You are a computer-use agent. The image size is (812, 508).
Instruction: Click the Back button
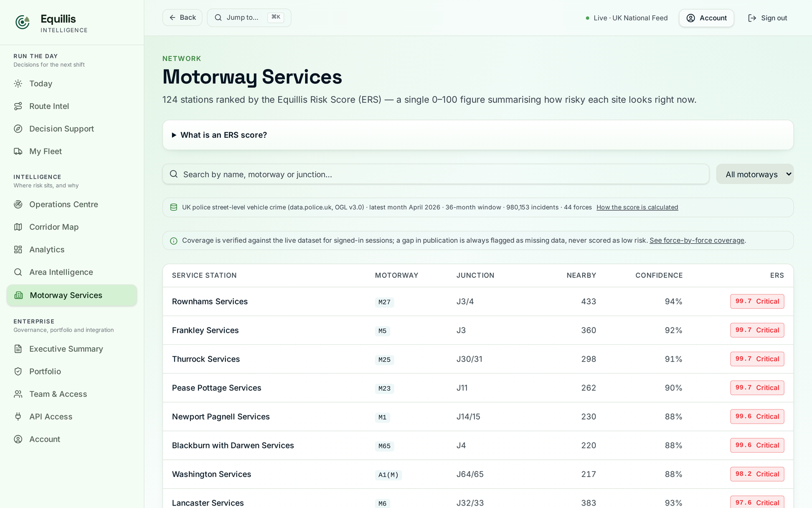coord(182,18)
